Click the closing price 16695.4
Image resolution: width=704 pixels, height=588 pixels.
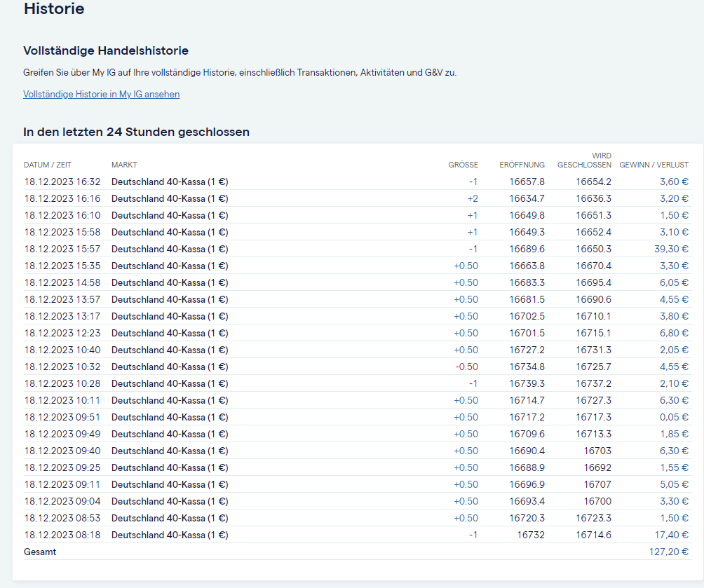point(593,282)
